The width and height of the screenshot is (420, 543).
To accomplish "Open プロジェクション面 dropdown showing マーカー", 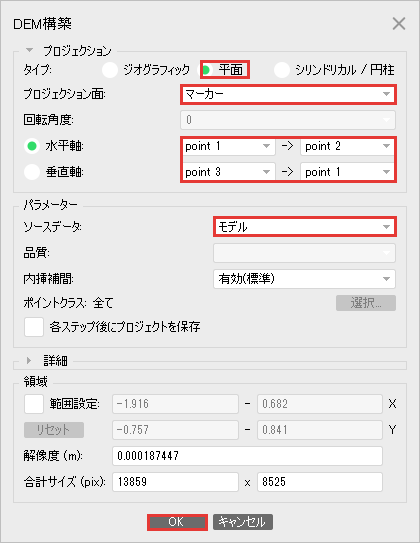I will (x=288, y=94).
